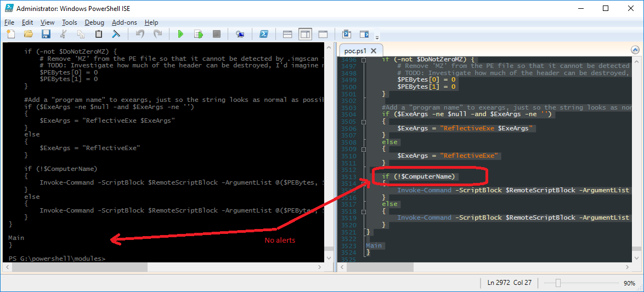Collapse the code fold at line 3514

point(364,184)
